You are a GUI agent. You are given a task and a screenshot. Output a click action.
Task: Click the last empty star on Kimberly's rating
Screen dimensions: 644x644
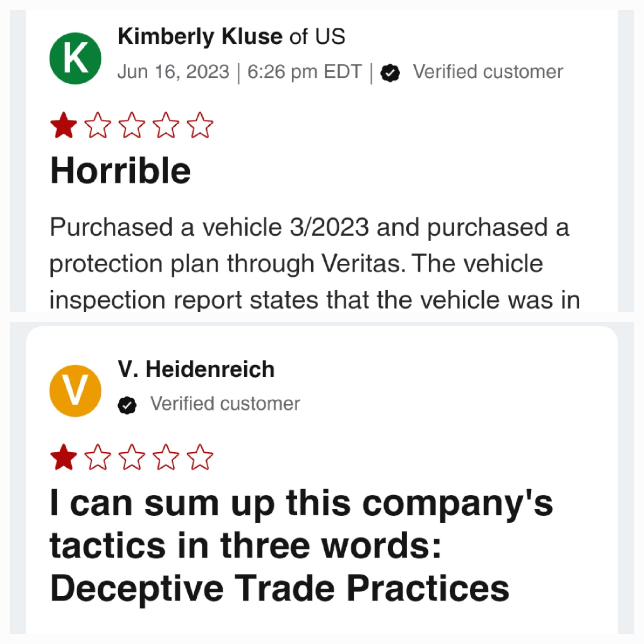200,125
